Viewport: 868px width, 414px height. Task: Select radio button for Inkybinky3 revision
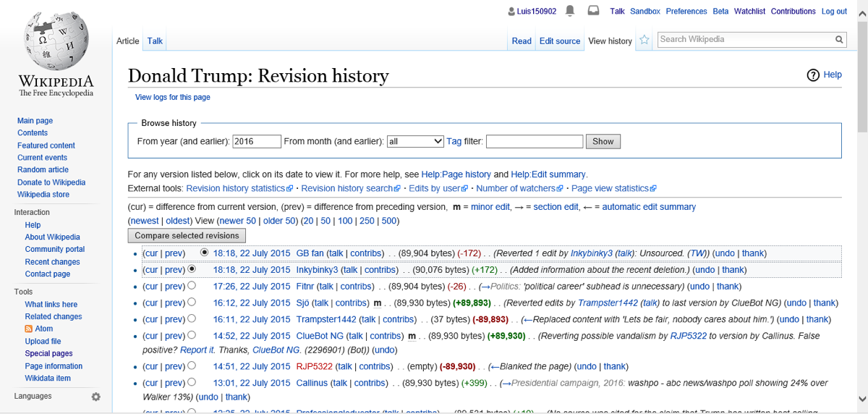pos(192,269)
